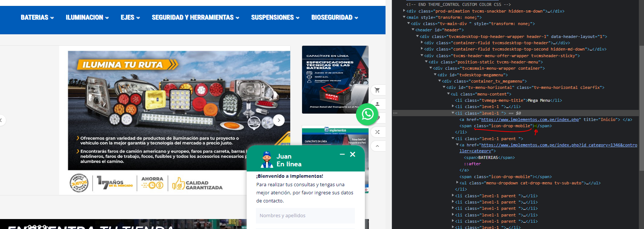Image resolution: width=644 pixels, height=229 pixels.
Task: Click the BIOSEGURIDAD menu chevron
Action: tap(356, 18)
